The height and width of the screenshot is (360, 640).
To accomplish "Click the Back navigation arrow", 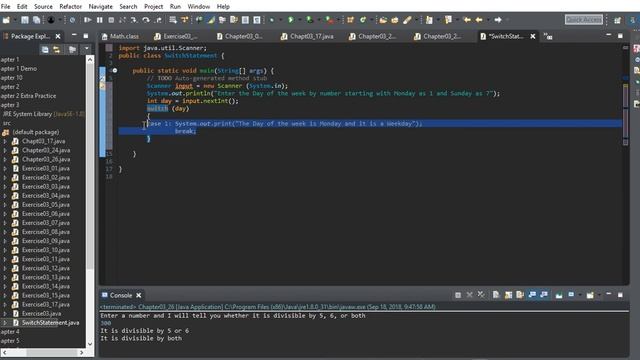I will click(x=479, y=20).
